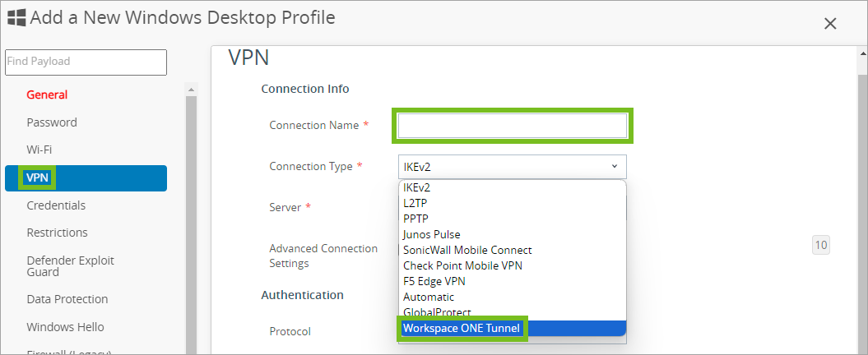
Task: Click the Authentication heading
Action: click(302, 295)
